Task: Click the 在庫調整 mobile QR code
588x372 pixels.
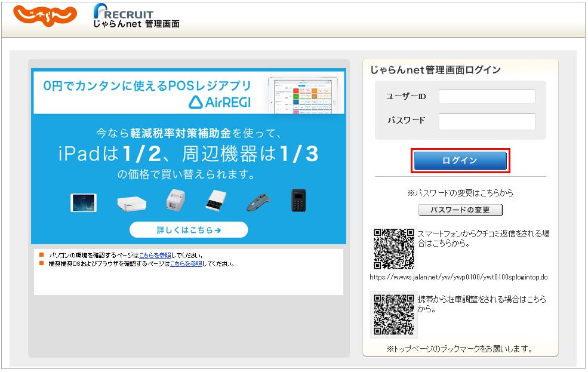Action: (393, 315)
